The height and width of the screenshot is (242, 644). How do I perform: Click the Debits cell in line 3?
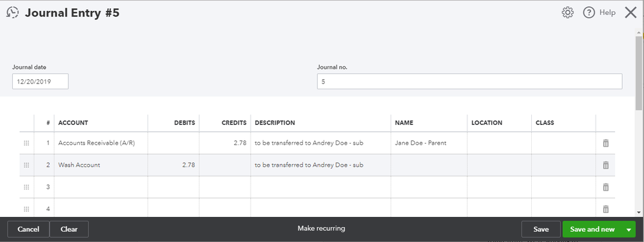tap(174, 187)
